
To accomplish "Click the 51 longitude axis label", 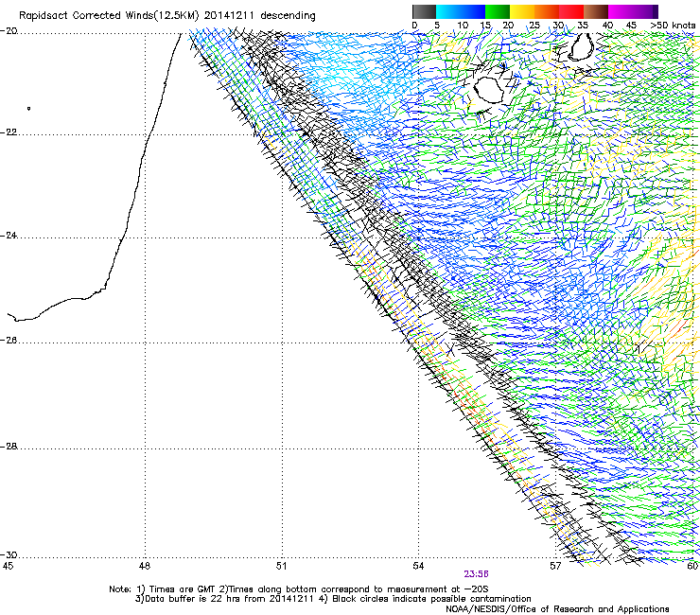I will 281,566.
